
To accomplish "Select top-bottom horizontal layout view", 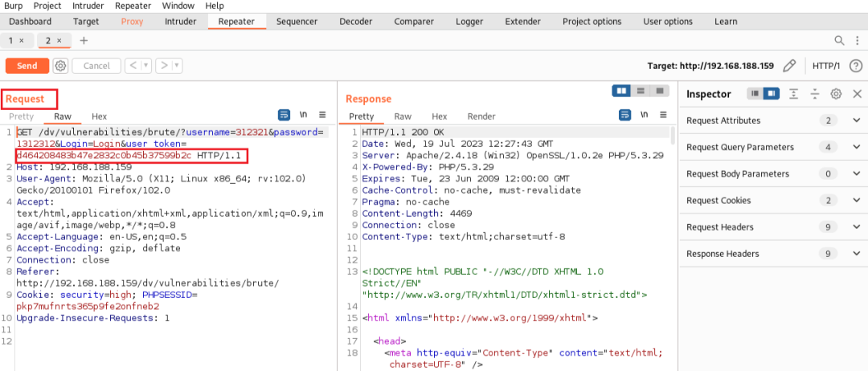I will pyautogui.click(x=641, y=90).
